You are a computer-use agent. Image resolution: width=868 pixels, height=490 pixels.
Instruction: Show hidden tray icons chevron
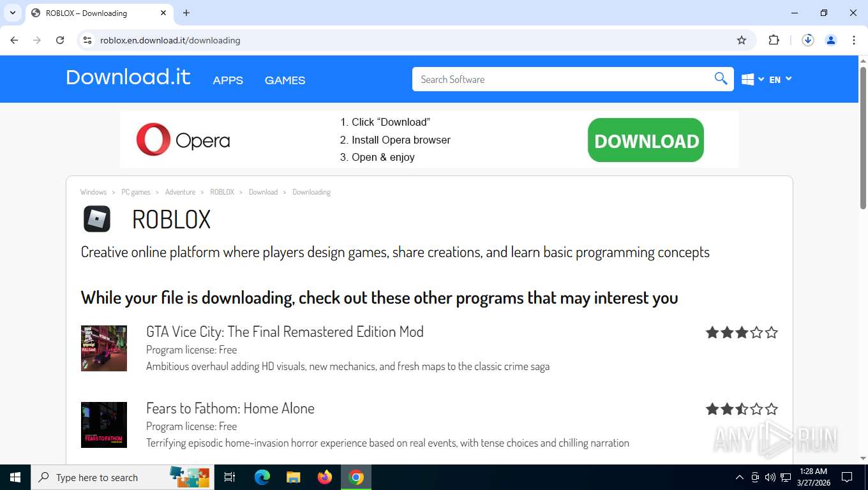[x=740, y=477]
